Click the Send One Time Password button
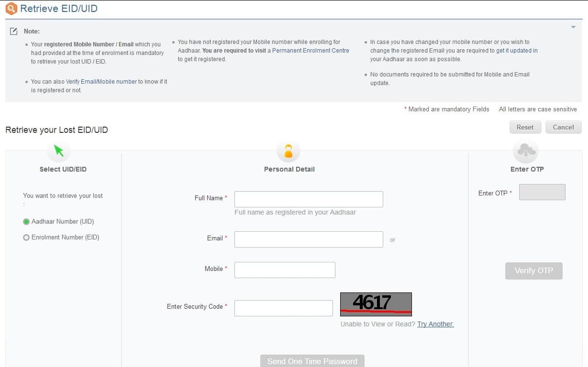This screenshot has width=588, height=367. coord(312,361)
